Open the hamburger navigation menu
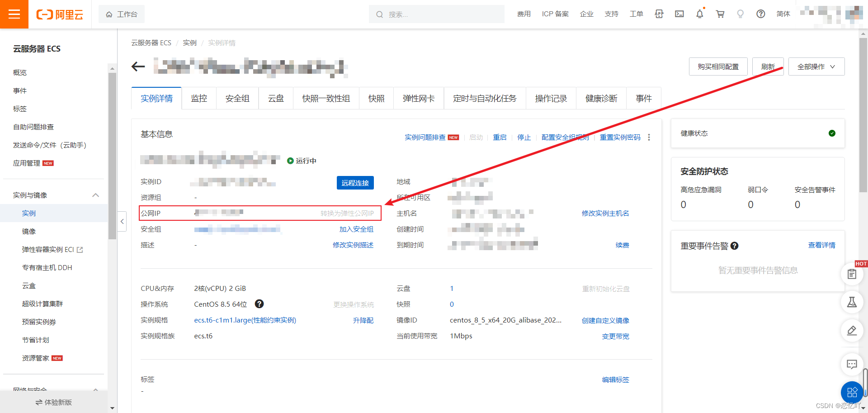Viewport: 868px width, 413px height. [x=14, y=14]
